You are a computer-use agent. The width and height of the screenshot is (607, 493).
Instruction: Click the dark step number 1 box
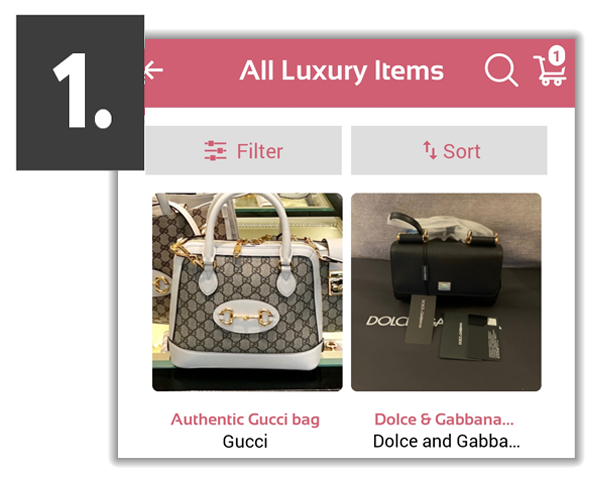(x=80, y=92)
